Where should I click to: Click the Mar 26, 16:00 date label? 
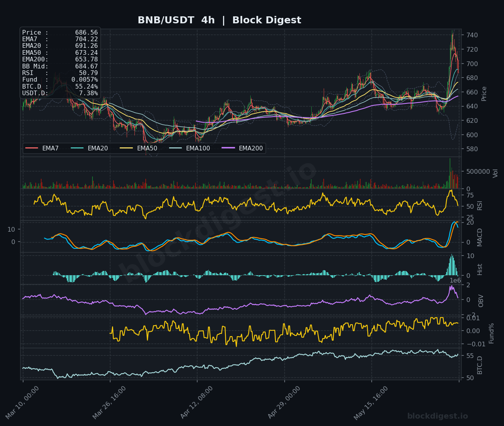[x=109, y=403]
